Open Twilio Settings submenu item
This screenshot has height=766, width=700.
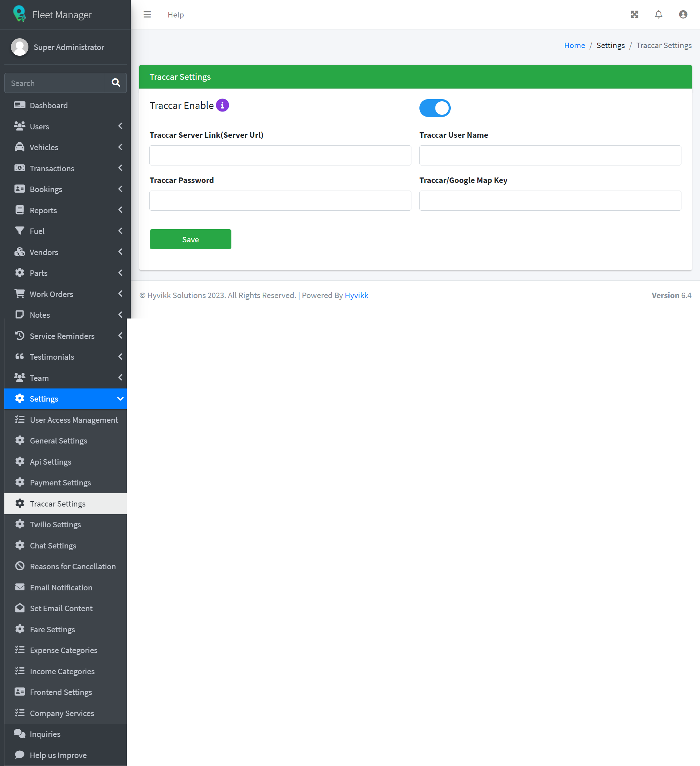[x=65, y=524]
